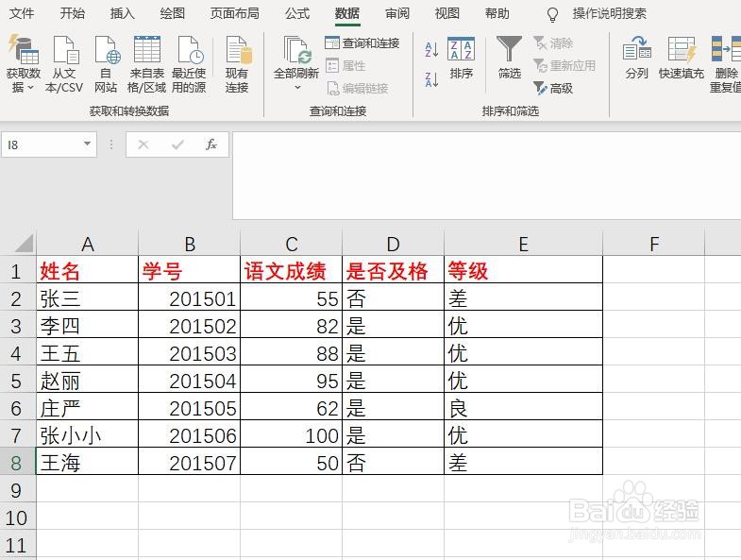Image resolution: width=741 pixels, height=560 pixels.
Task: Click the Refresh All (全部刷新) icon
Action: [296, 57]
